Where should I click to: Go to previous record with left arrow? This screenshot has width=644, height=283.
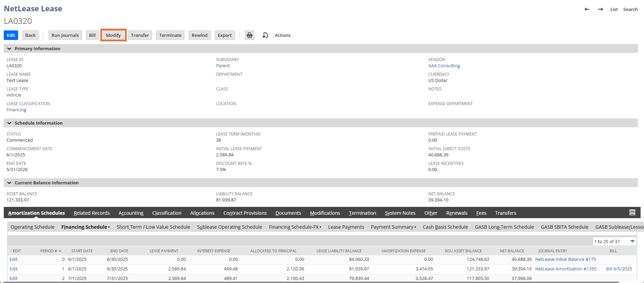point(587,9)
